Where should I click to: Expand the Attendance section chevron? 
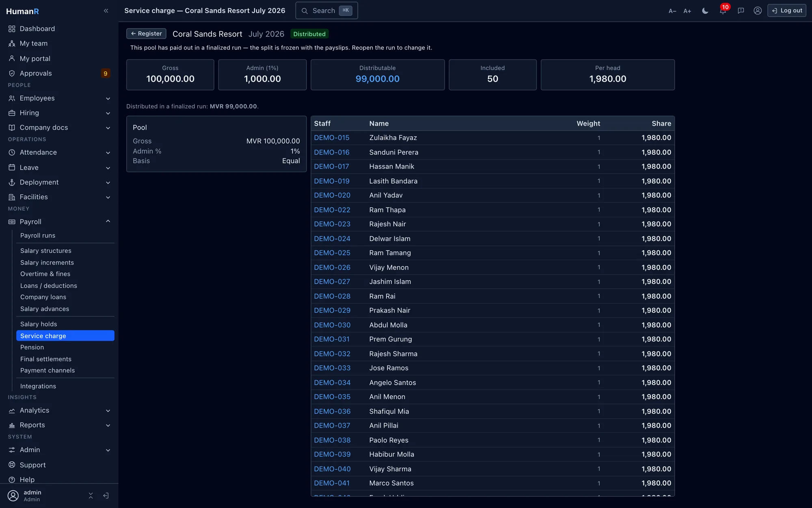click(108, 153)
